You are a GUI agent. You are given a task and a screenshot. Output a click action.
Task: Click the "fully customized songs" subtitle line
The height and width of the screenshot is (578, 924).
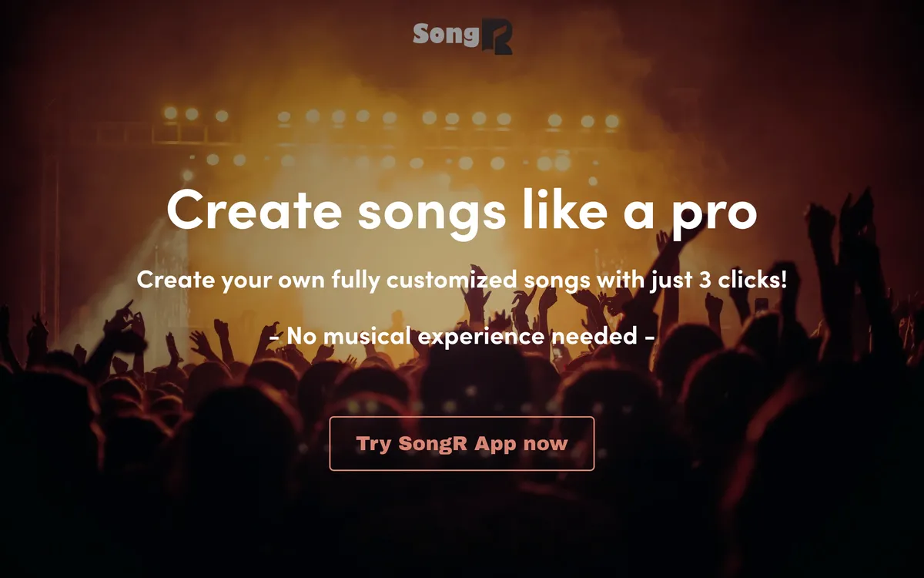point(462,280)
